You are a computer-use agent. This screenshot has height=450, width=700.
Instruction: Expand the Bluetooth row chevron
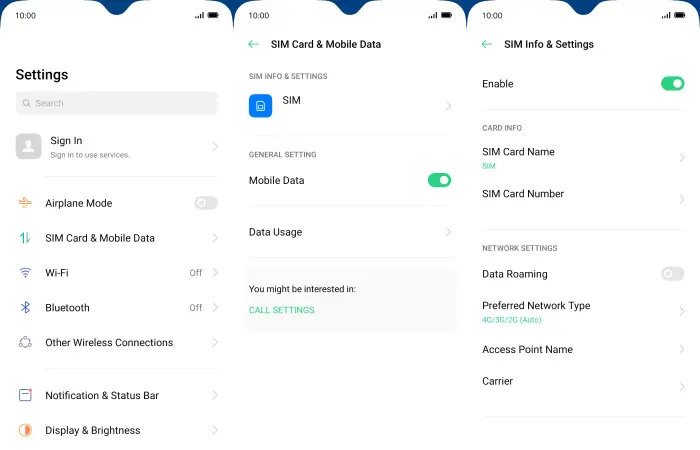[215, 308]
